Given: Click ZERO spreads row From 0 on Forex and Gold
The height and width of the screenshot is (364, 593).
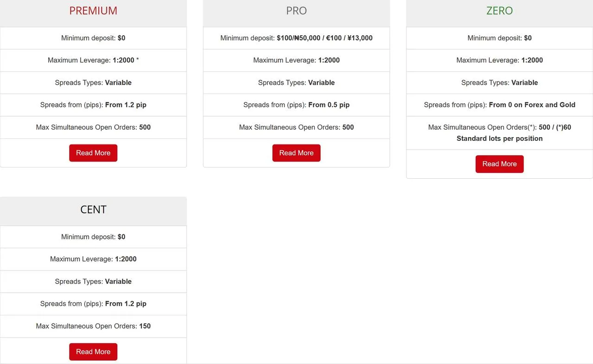Looking at the screenshot, I should pos(499,105).
